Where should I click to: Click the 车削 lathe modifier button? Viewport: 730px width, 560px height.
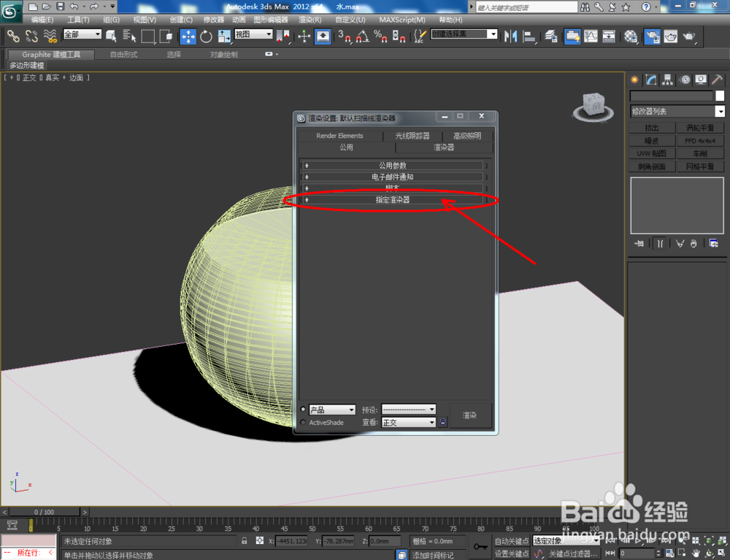700,153
